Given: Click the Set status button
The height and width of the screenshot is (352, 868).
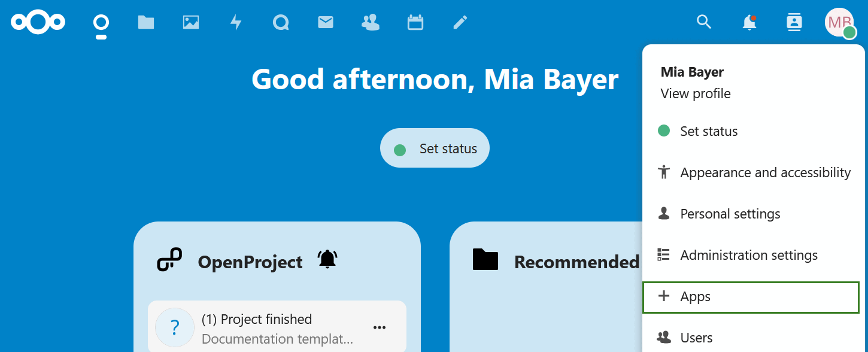Looking at the screenshot, I should click(x=435, y=148).
